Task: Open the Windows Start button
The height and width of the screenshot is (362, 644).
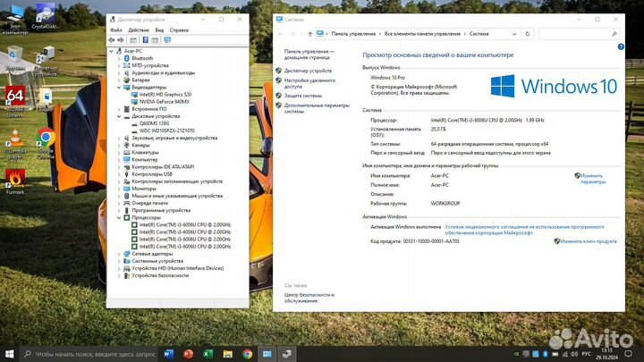Action: pyautogui.click(x=9, y=354)
